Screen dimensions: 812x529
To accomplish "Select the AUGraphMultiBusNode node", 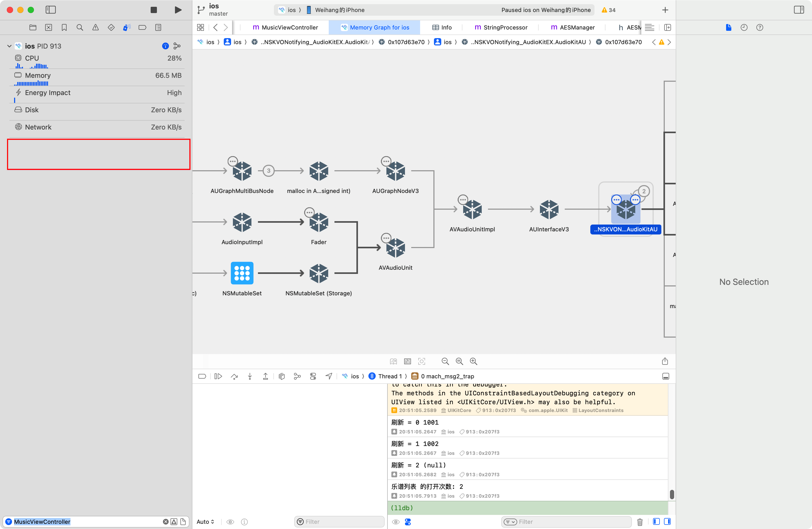I will click(x=242, y=171).
